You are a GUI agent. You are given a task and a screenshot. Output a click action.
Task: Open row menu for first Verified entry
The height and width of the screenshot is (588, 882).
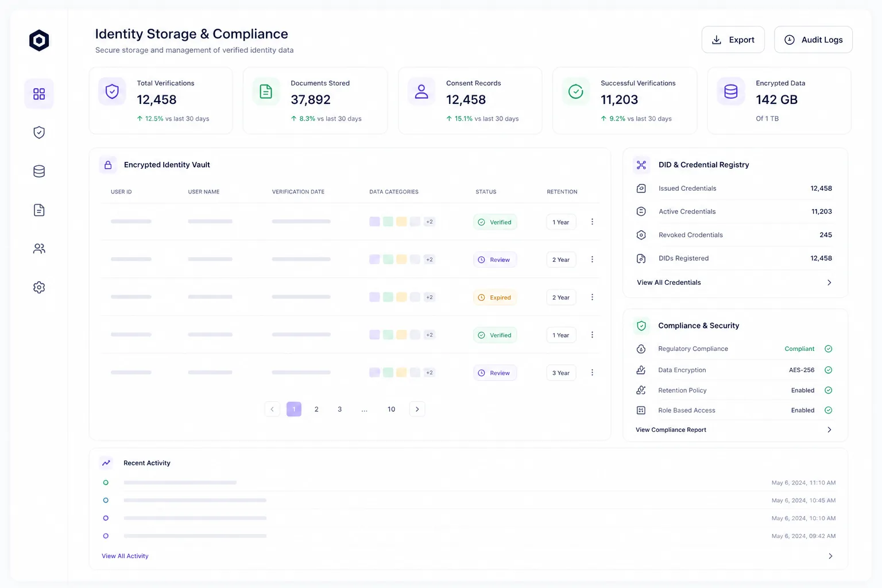click(x=592, y=222)
